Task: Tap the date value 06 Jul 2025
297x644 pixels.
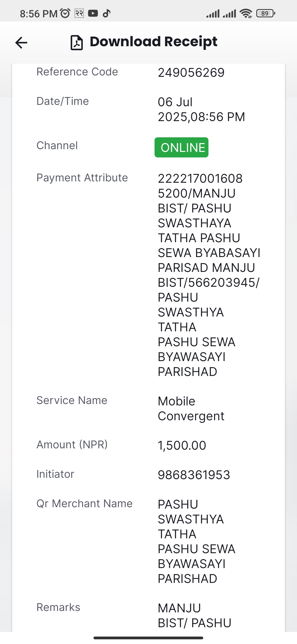Action: click(x=201, y=110)
